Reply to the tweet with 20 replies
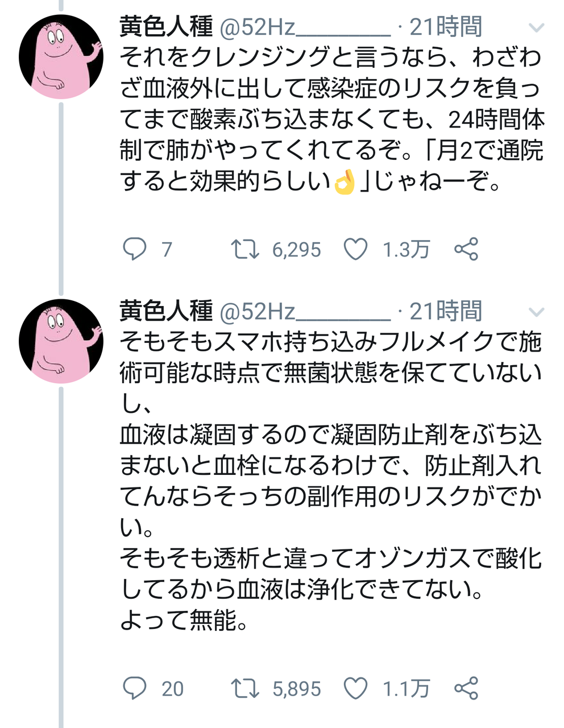The image size is (564, 728). pyautogui.click(x=135, y=689)
